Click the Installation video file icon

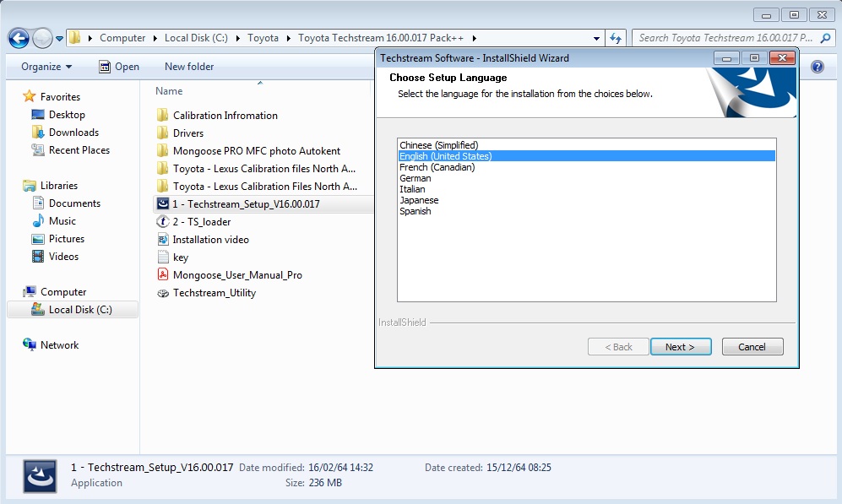[x=163, y=240]
